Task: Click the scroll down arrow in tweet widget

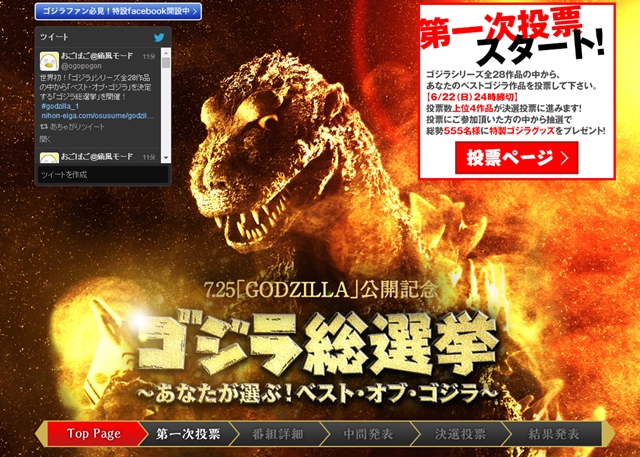Action: [166, 158]
